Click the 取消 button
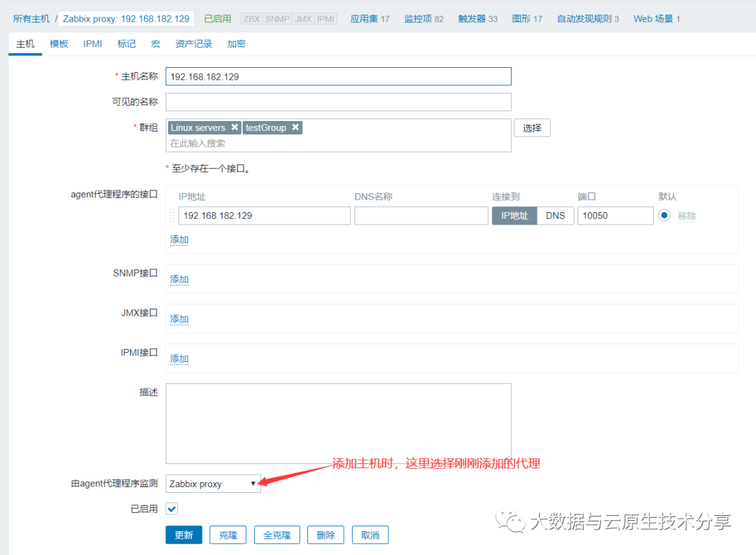756x555 pixels. (370, 535)
